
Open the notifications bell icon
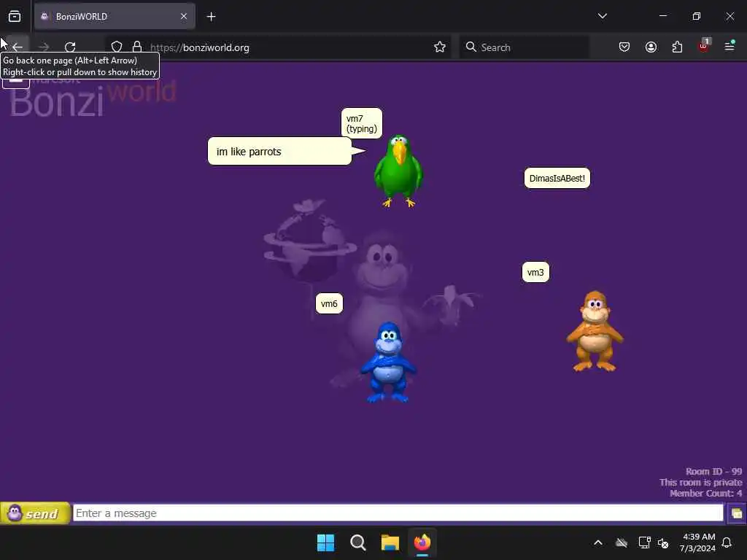pyautogui.click(x=727, y=542)
